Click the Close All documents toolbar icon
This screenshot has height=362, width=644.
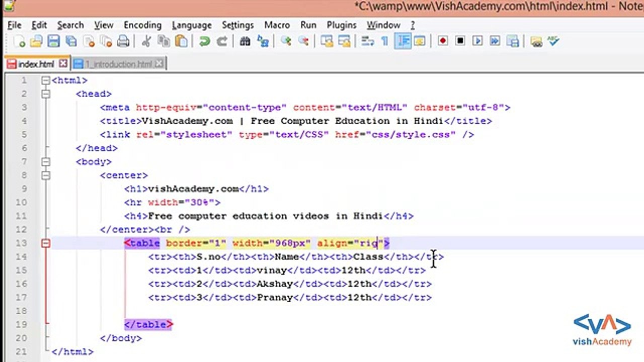(106, 41)
